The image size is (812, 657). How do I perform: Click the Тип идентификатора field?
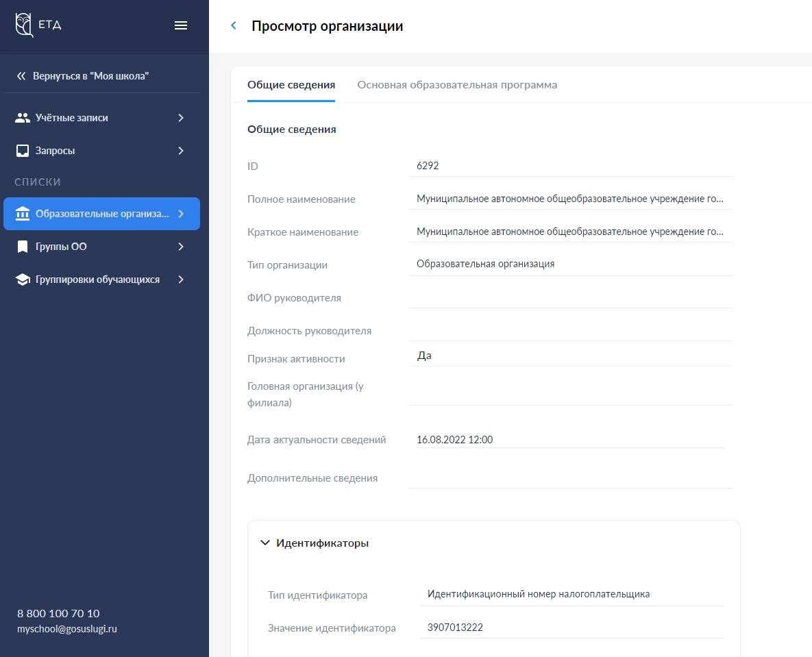(571, 595)
